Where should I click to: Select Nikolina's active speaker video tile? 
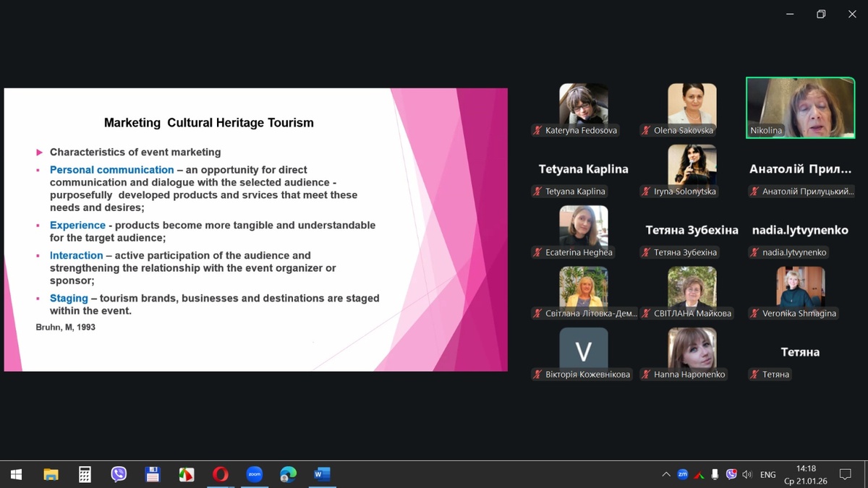(800, 107)
